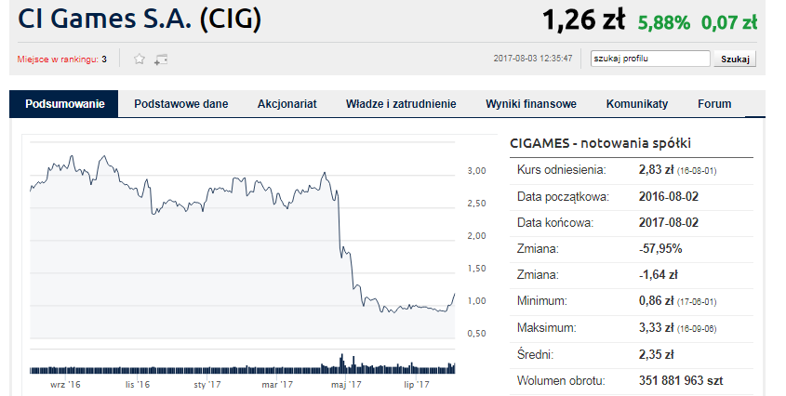Click the Wolumen obrotu value row
This screenshot has height=396, width=786.
632,381
